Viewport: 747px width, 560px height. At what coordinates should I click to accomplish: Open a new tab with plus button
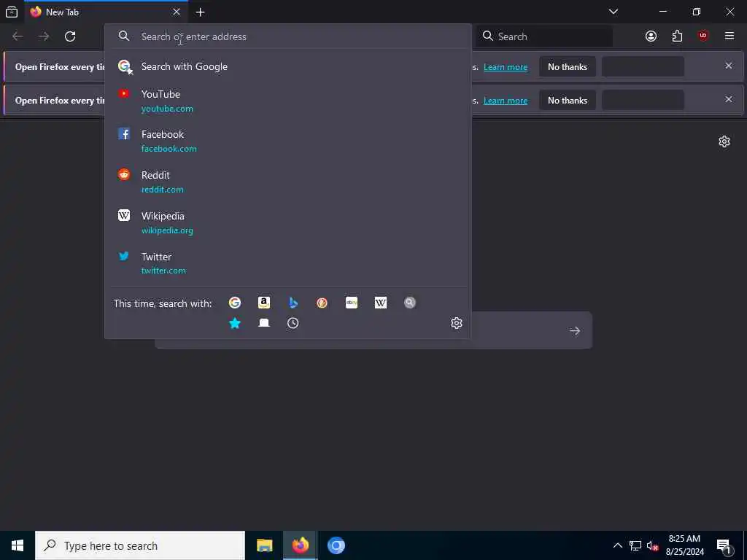click(x=201, y=12)
